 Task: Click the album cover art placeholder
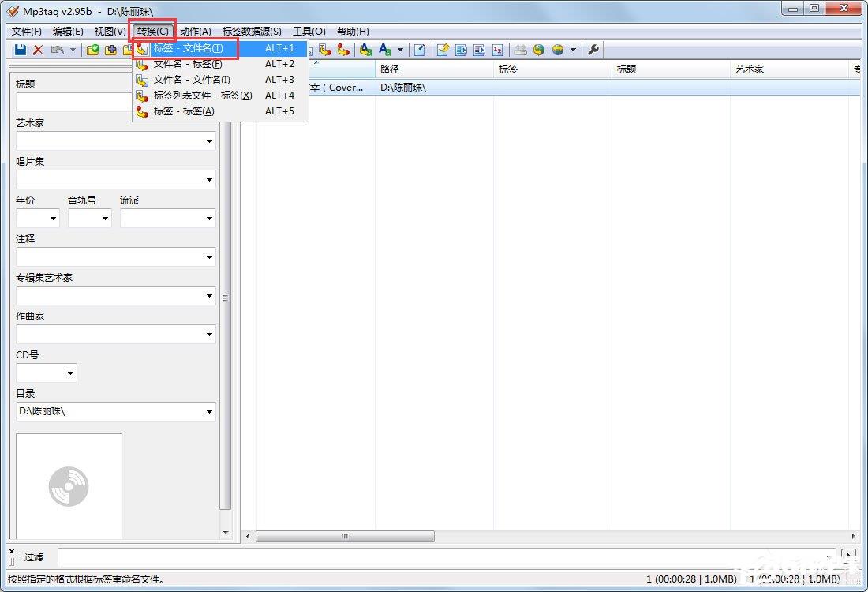(69, 486)
